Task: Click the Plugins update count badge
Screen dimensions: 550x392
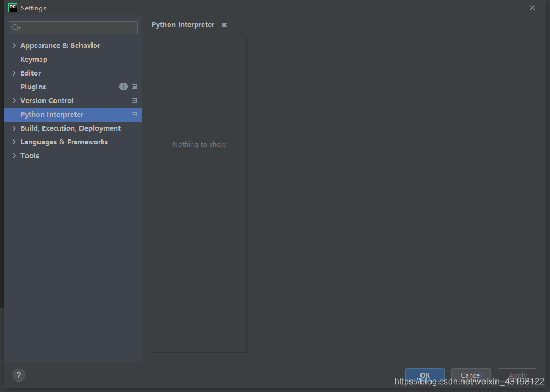Action: [123, 87]
